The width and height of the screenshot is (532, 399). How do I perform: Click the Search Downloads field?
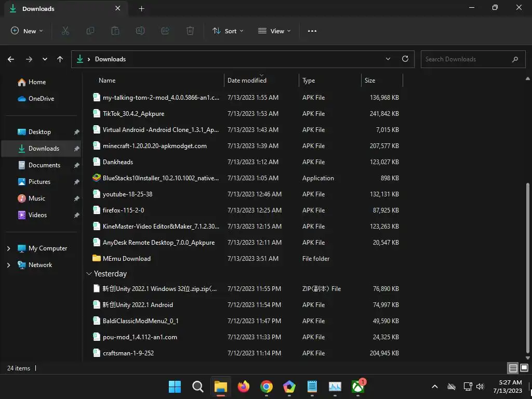(x=473, y=59)
